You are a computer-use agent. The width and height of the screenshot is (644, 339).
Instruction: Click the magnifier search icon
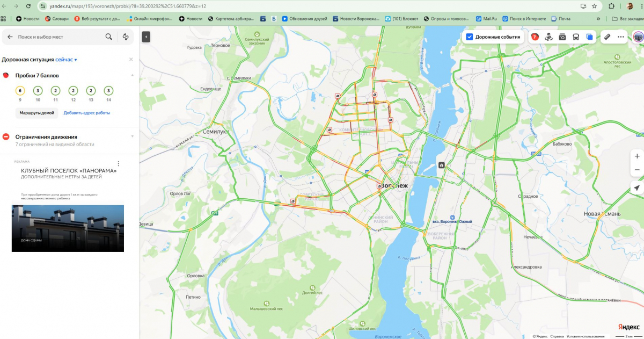tap(109, 37)
